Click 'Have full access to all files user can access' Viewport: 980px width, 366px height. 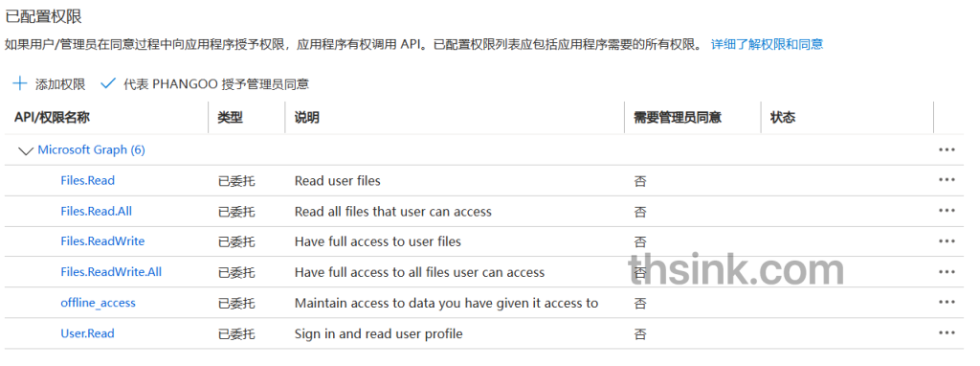(x=419, y=272)
